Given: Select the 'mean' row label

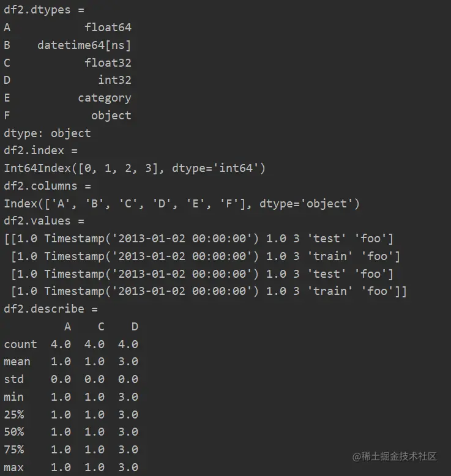Looking at the screenshot, I should coord(17,362).
